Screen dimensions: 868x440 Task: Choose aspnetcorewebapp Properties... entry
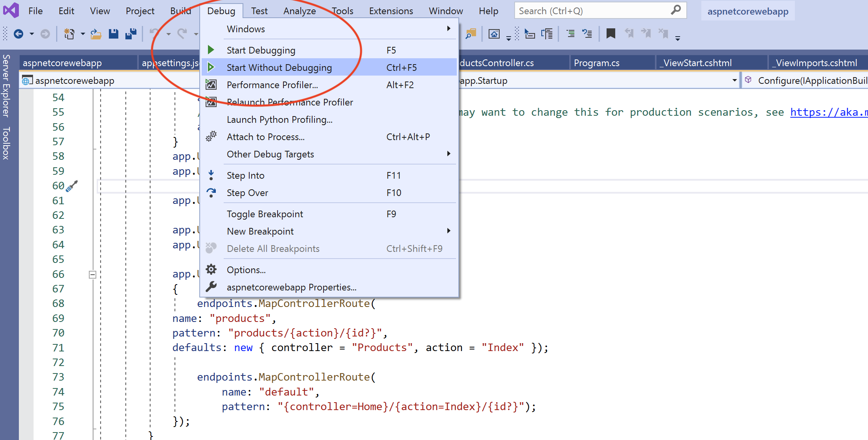(x=291, y=287)
